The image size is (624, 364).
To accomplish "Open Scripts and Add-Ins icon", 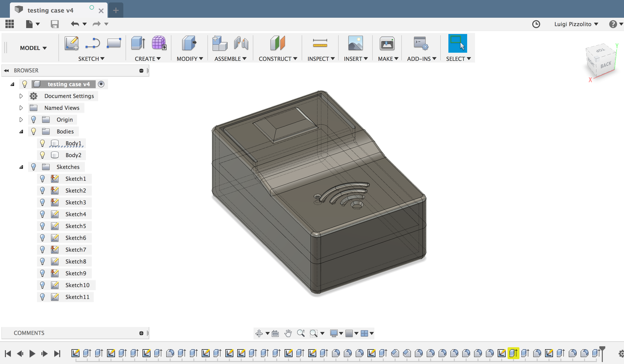I will pos(421,43).
